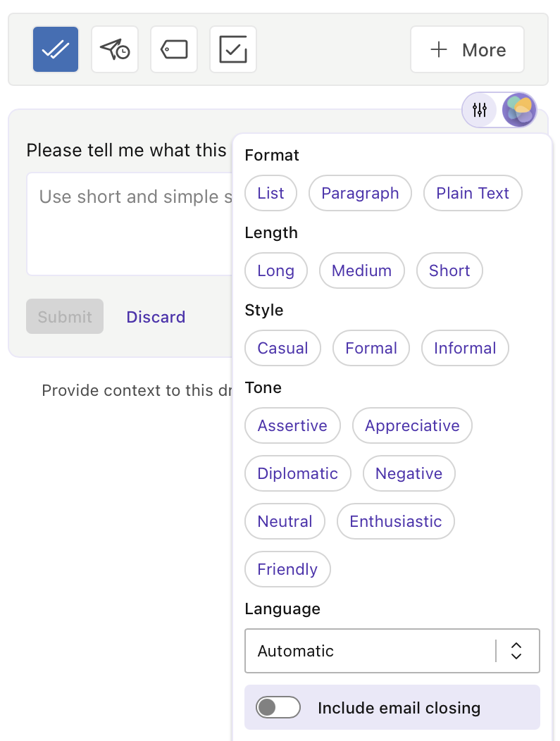Click the blue double-checkmark icon
The width and height of the screenshot is (560, 741).
[x=56, y=49]
